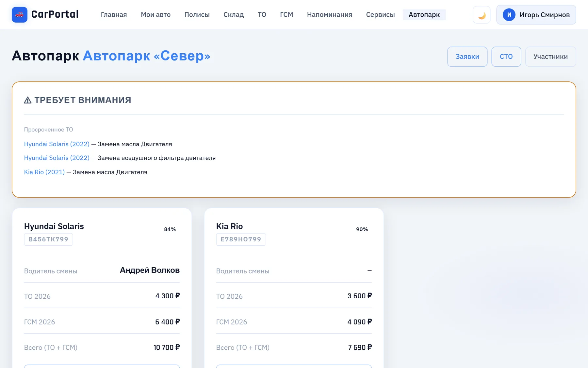Click the empty driver dash on Kia Rio
The image size is (588, 368).
click(x=369, y=270)
